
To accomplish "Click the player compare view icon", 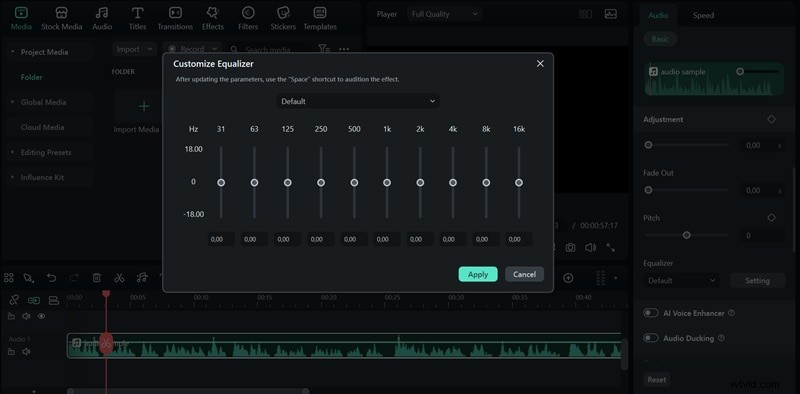I will 585,14.
